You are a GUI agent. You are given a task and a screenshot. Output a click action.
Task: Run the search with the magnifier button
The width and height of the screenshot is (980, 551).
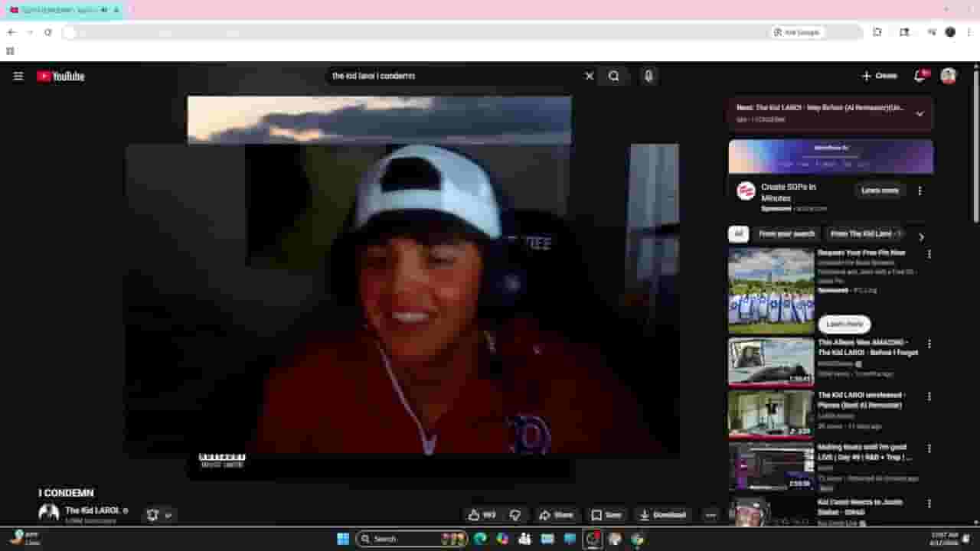coord(614,76)
